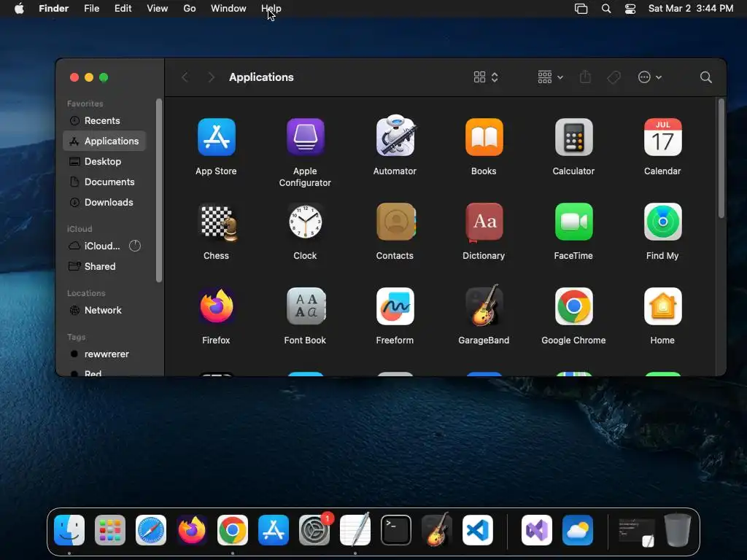Open the Visual Studio app in Dock
747x560 pixels.
536,530
